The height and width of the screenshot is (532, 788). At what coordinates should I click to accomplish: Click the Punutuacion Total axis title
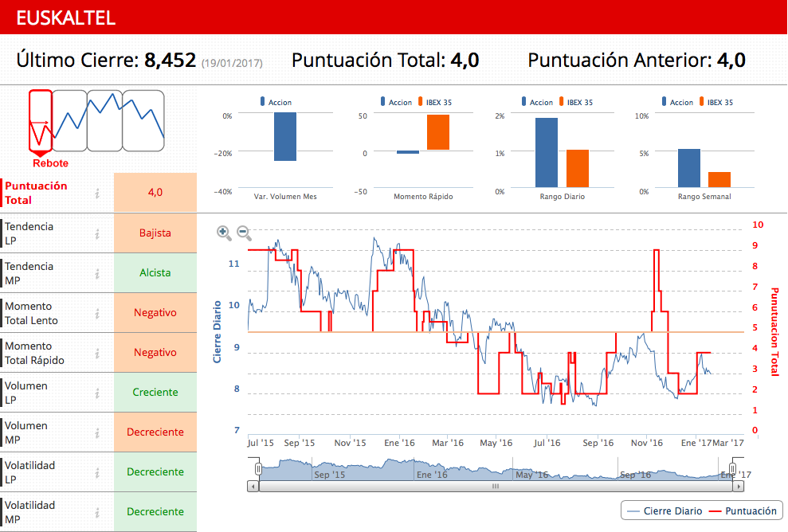click(x=774, y=331)
